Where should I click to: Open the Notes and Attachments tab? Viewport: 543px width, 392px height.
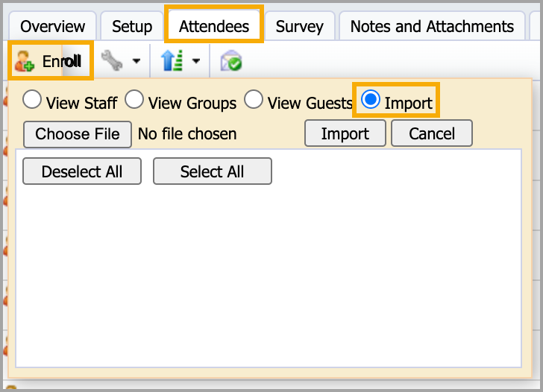(432, 26)
